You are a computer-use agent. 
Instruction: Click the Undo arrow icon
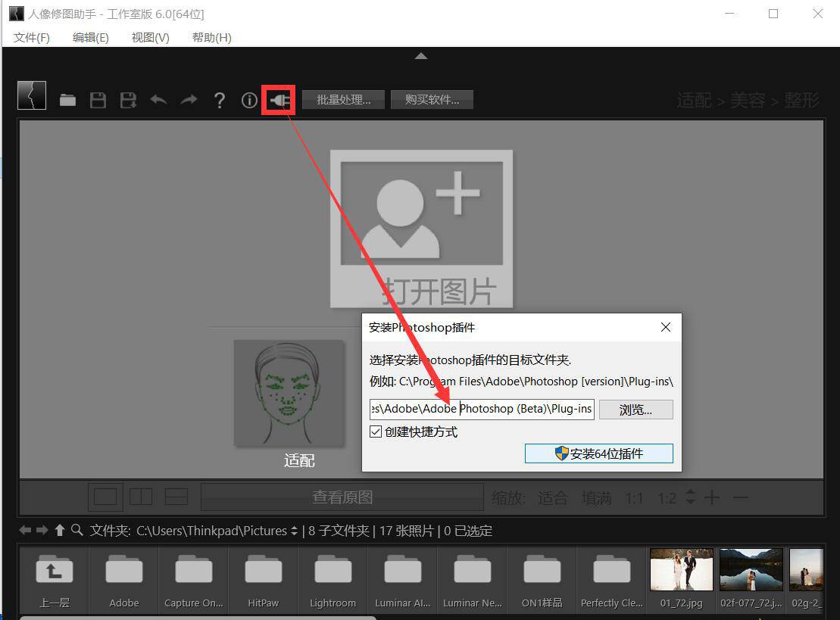158,99
